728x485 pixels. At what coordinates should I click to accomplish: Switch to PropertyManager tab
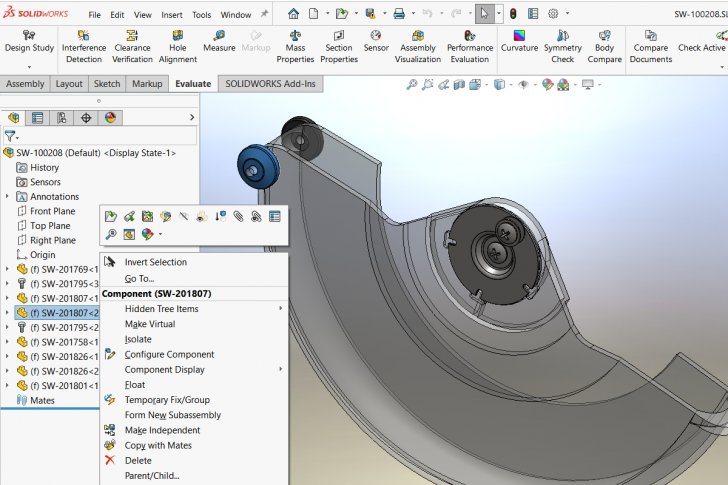(x=37, y=118)
